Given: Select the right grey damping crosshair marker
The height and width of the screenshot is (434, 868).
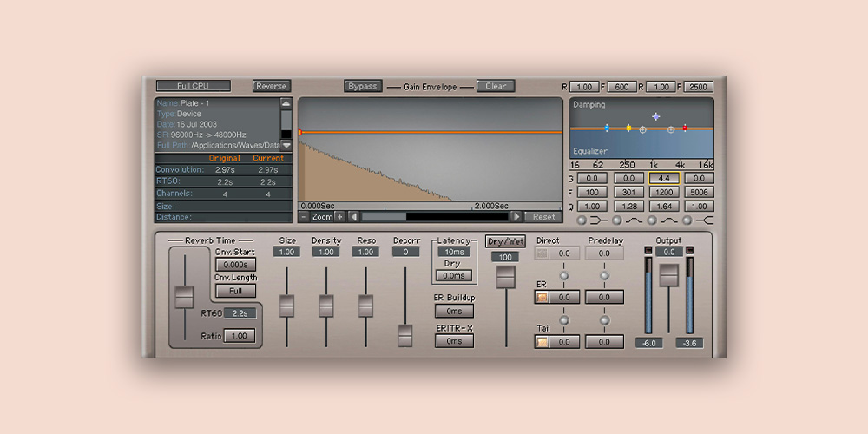Looking at the screenshot, I should pos(671,129).
